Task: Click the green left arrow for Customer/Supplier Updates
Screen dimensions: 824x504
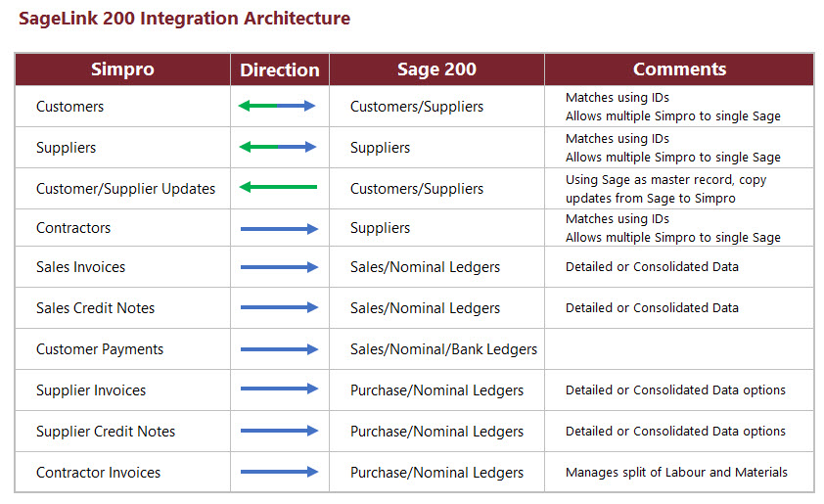Action: pos(278,187)
